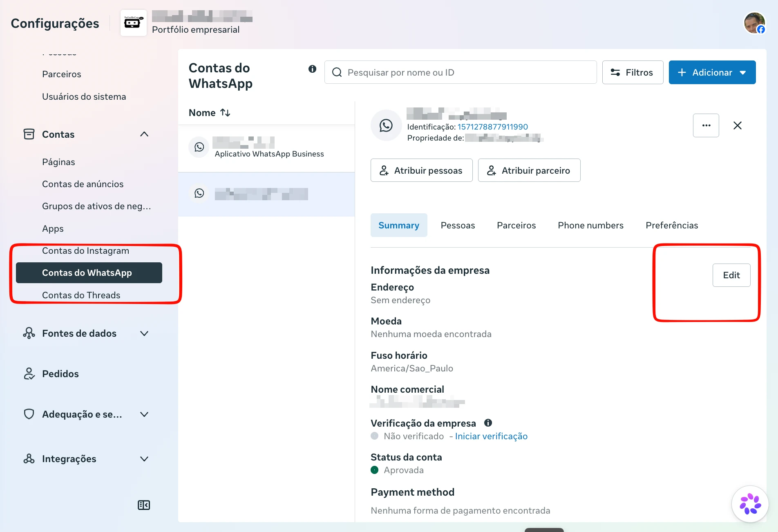Screen dimensions: 778x532
Task: Open the Adicionar dropdown button
Action: (x=712, y=72)
